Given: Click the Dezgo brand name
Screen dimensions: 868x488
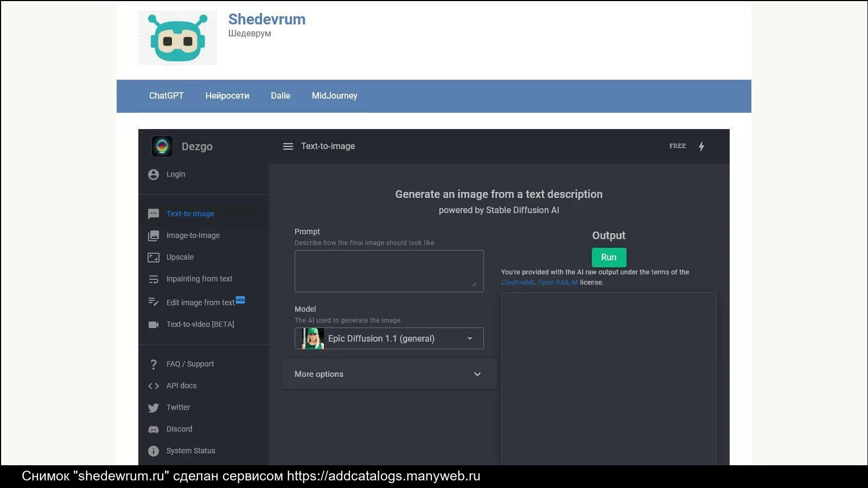Looking at the screenshot, I should pos(197,146).
